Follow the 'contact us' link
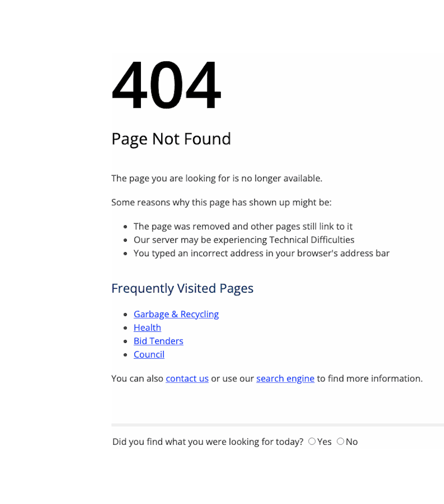Image resolution: width=444 pixels, height=504 pixels. point(187,379)
